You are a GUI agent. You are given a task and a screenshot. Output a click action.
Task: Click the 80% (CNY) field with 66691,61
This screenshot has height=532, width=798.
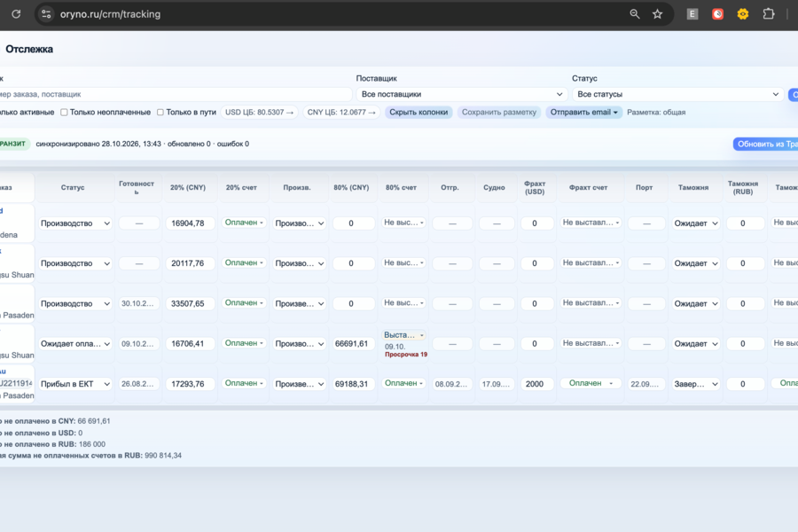(x=353, y=344)
